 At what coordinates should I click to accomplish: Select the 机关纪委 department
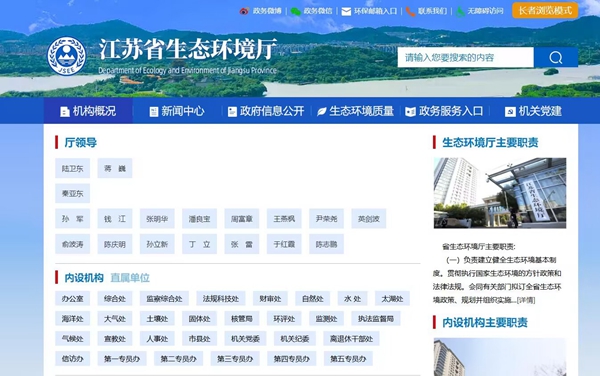click(295, 339)
